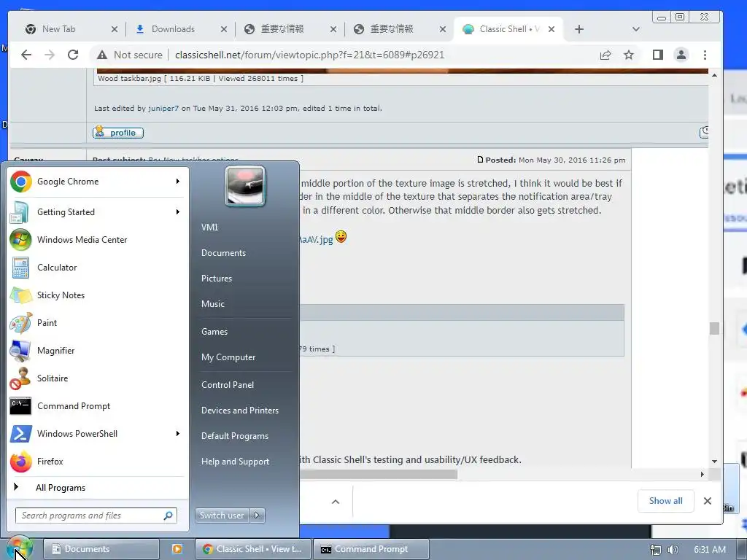
Task: Expand Google Chrome jump list arrow
Action: (178, 182)
